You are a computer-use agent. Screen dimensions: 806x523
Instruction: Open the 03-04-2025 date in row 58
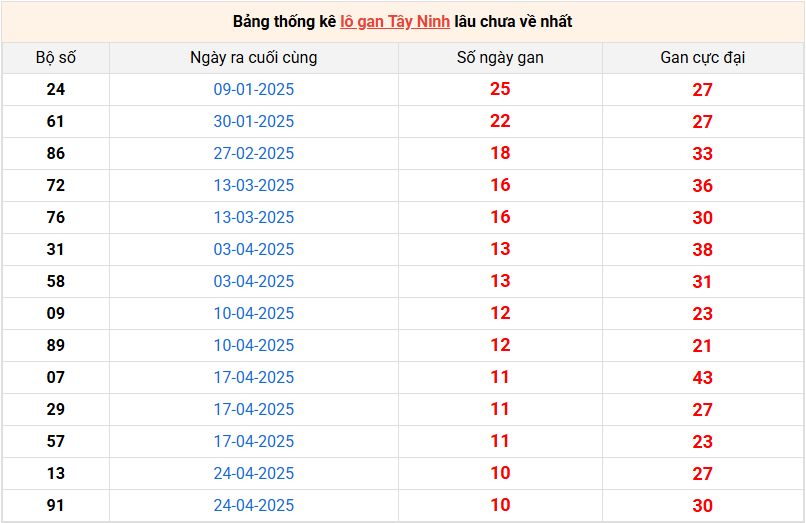click(x=253, y=281)
